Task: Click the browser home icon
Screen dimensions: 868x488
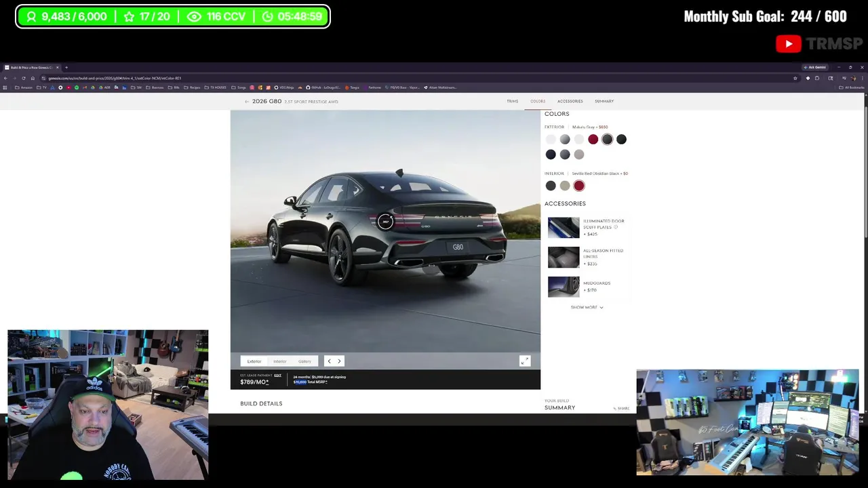Action: (x=33, y=78)
